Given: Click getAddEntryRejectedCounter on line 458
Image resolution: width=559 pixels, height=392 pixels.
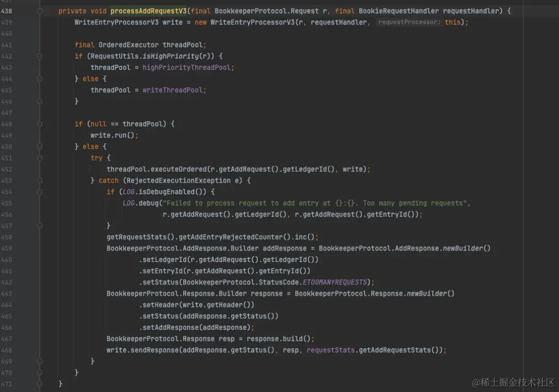Looking at the screenshot, I should (x=231, y=237).
